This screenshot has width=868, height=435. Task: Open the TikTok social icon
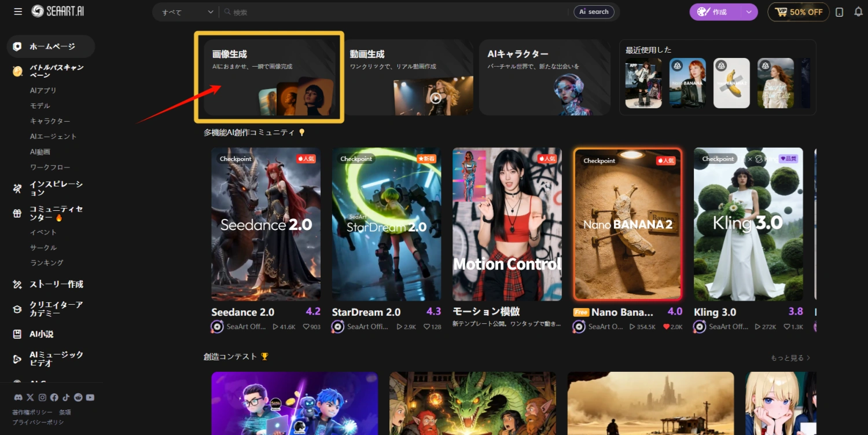[x=66, y=397]
